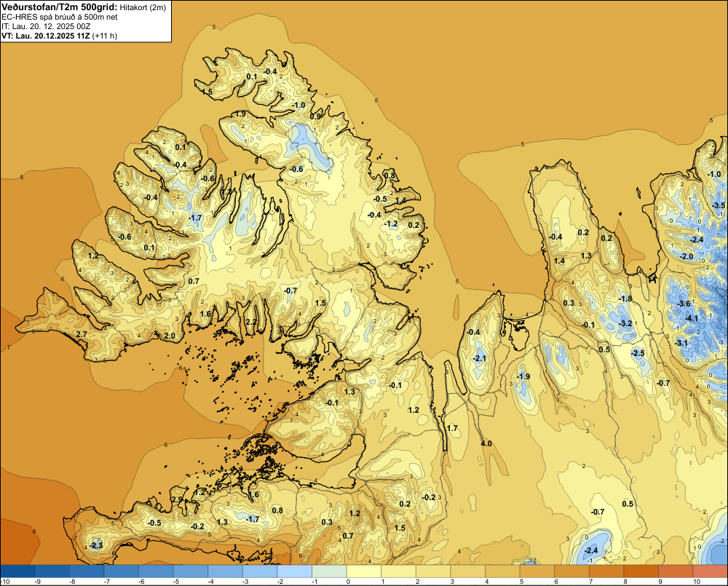Click the legend swatch between 8 and 9
This screenshot has height=586, width=728.
coord(641,571)
